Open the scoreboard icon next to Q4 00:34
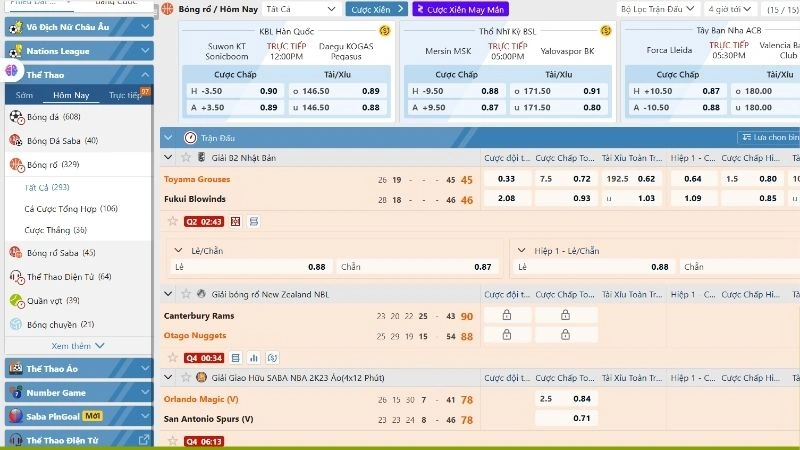The width and height of the screenshot is (800, 450). pyautogui.click(x=235, y=358)
